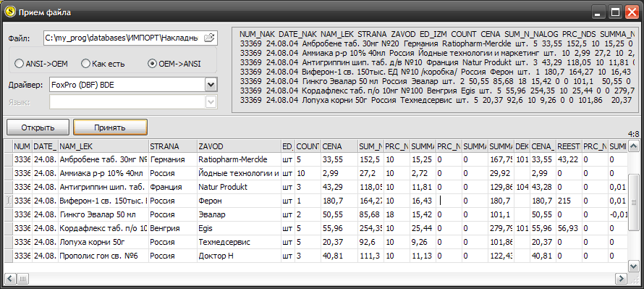The width and height of the screenshot is (644, 289).
Task: Click the REEST column header
Action: pos(569,146)
